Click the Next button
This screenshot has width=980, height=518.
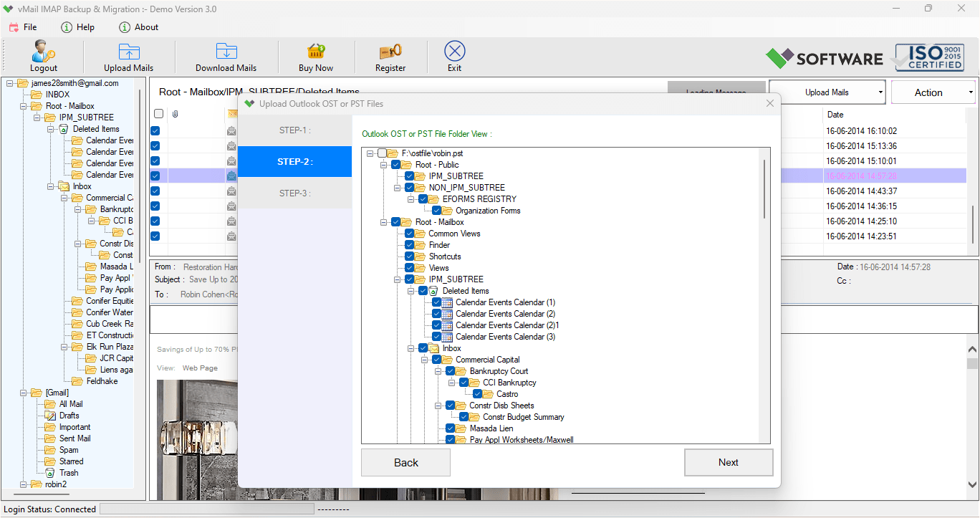[x=729, y=463]
